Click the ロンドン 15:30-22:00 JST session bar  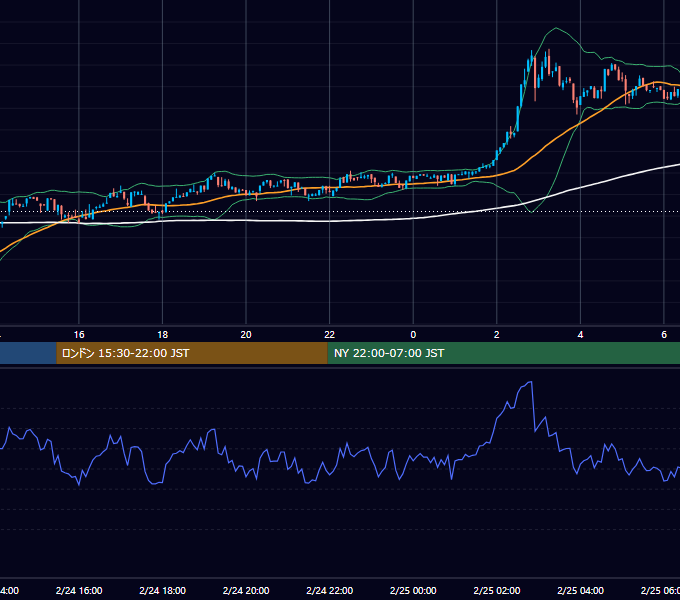tap(192, 353)
